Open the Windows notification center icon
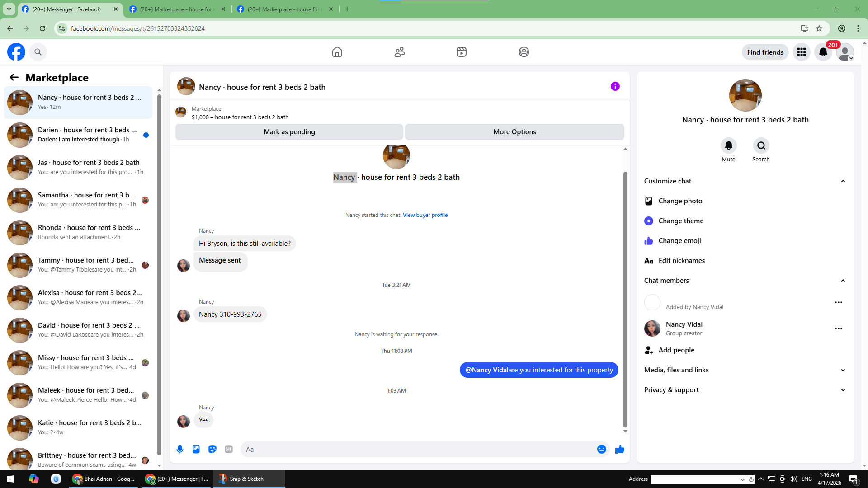 [x=854, y=479]
